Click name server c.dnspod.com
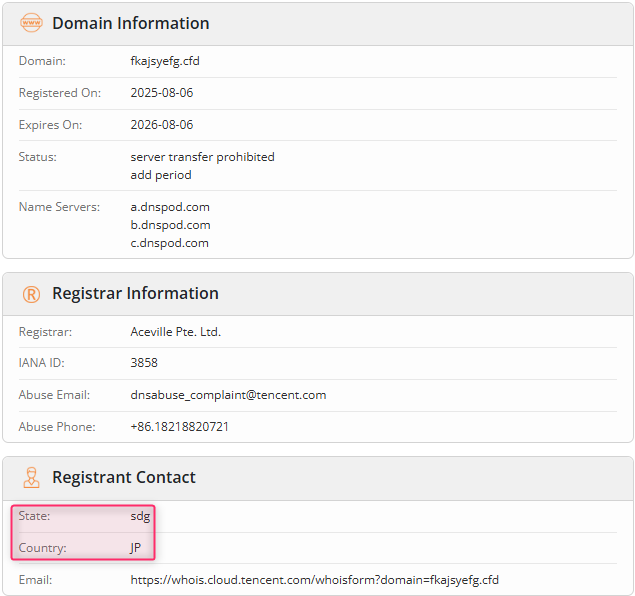635x596 pixels. click(170, 243)
